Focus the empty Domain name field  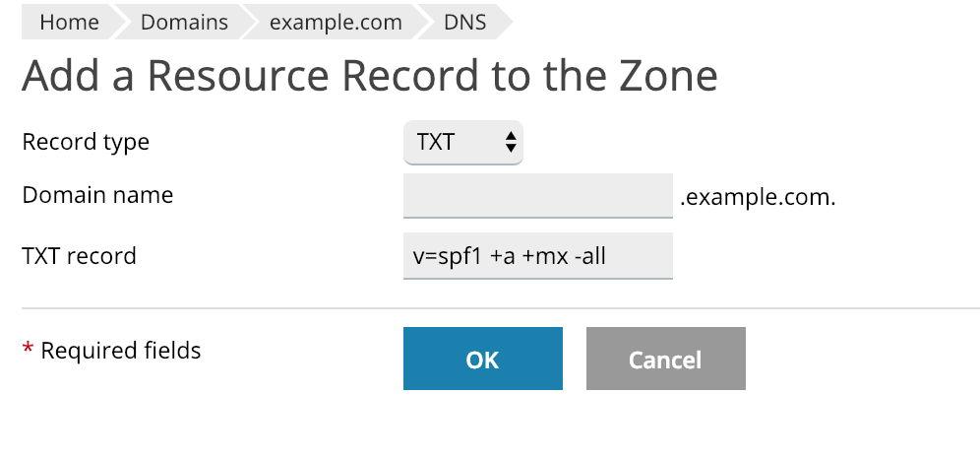tap(537, 196)
